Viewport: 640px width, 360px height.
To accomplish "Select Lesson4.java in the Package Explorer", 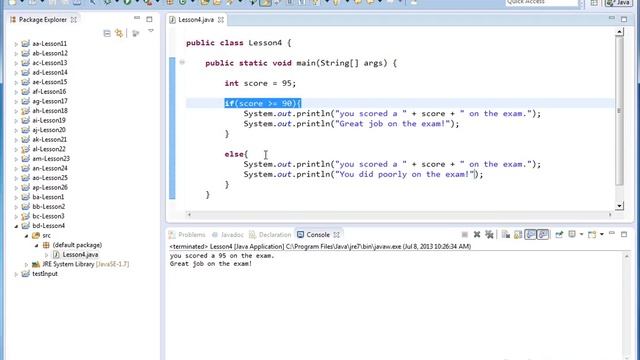I will [x=80, y=255].
